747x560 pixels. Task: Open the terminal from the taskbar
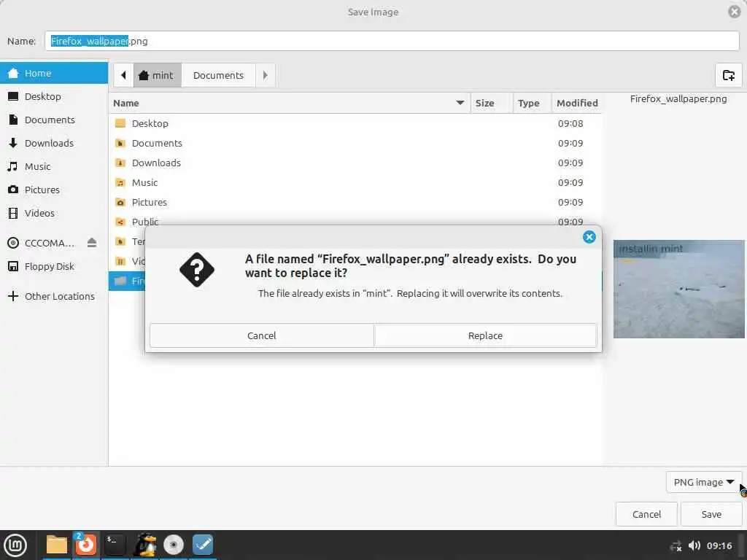point(115,545)
